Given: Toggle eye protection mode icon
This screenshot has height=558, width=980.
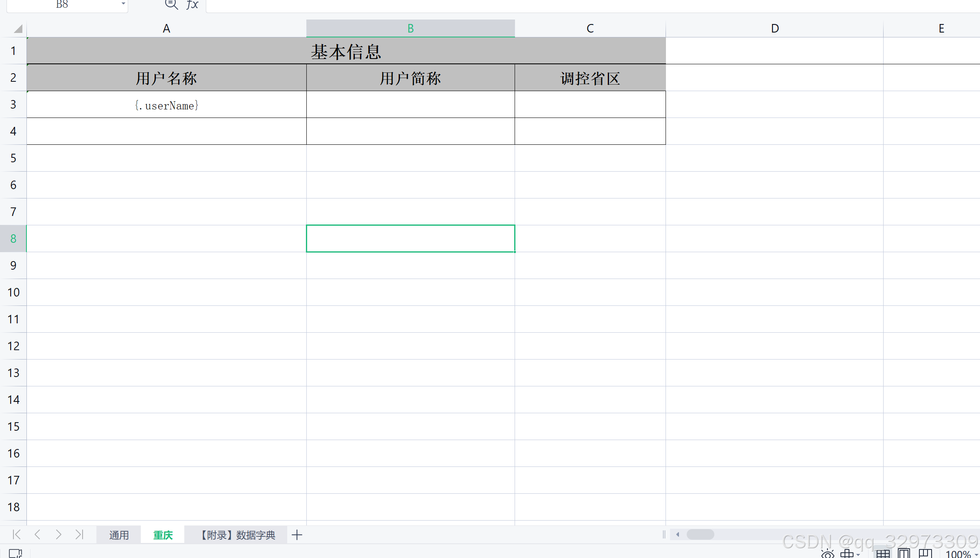Looking at the screenshot, I should coord(827,554).
